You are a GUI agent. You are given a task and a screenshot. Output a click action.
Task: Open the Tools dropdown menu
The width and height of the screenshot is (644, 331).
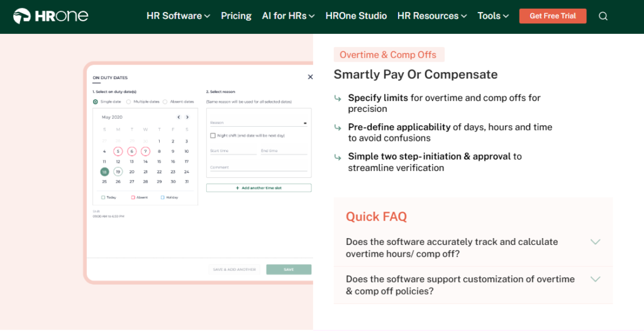(493, 16)
